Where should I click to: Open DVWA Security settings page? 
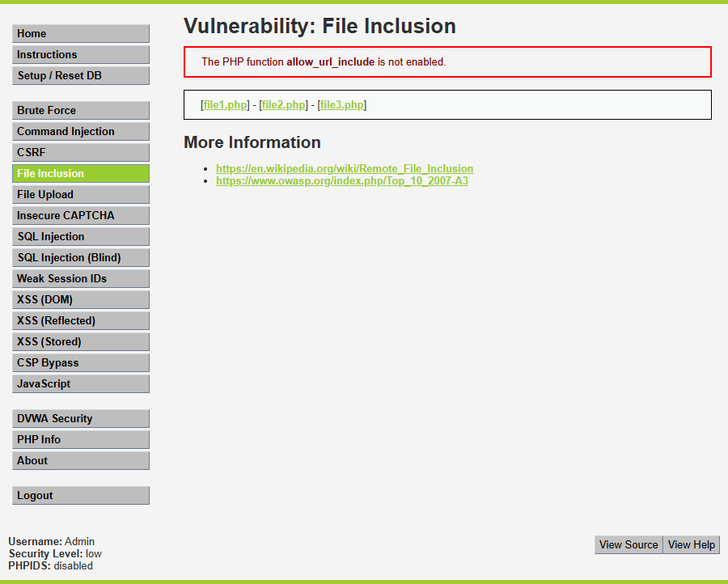click(x=81, y=419)
